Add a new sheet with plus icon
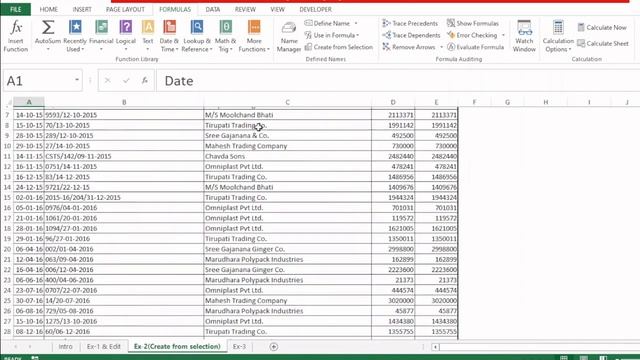The width and height of the screenshot is (640, 360). (x=273, y=347)
